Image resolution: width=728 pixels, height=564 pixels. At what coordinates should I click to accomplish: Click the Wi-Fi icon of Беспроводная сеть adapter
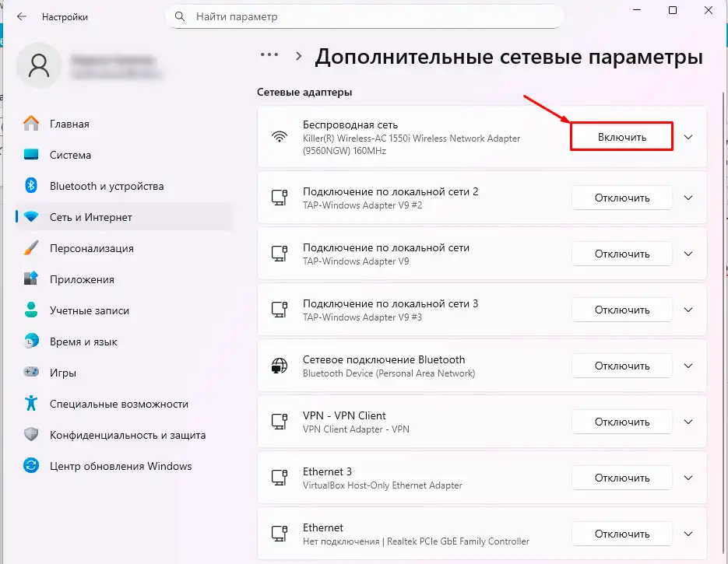(279, 136)
